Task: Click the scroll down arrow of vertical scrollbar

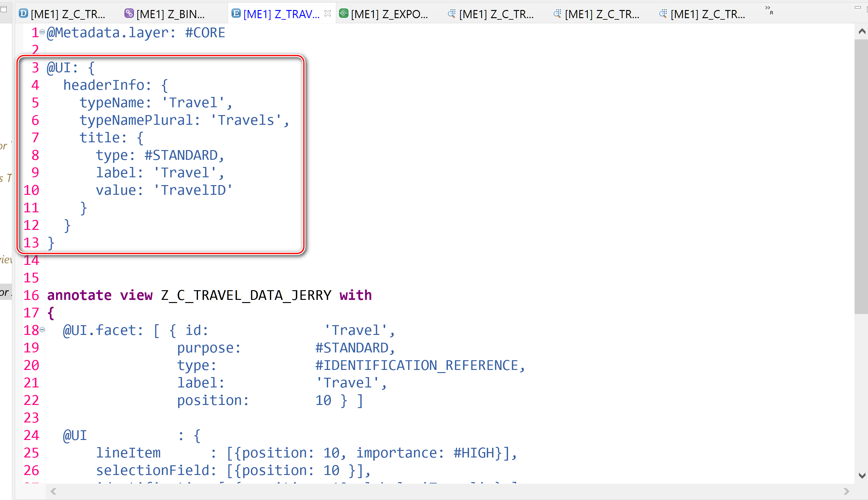Action: [861, 476]
